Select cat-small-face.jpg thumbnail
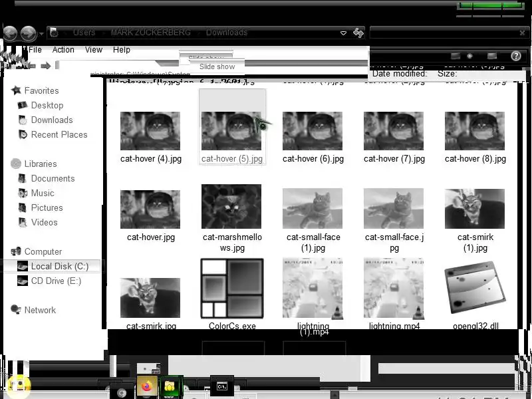The height and width of the screenshot is (399, 532). pos(394,208)
